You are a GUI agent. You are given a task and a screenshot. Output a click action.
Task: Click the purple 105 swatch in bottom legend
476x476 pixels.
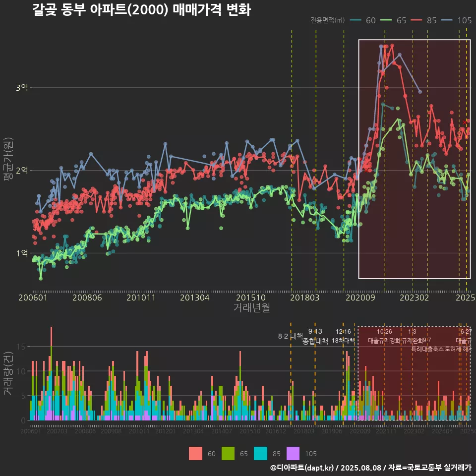coord(293,454)
